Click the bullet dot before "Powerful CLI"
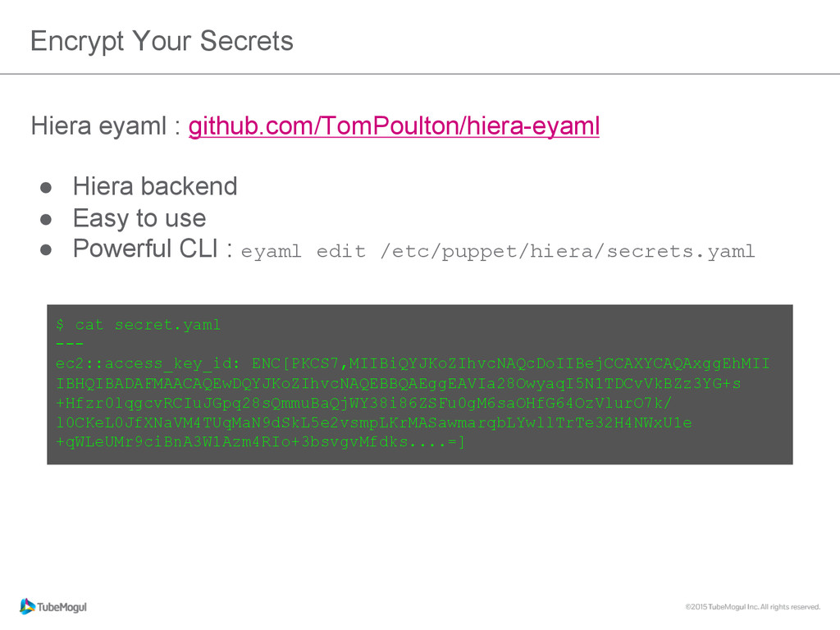This screenshot has height=630, width=840. (47, 251)
